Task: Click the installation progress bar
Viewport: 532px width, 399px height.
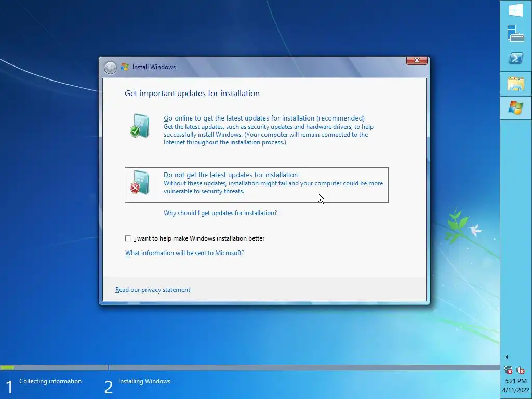Action: 250,367
